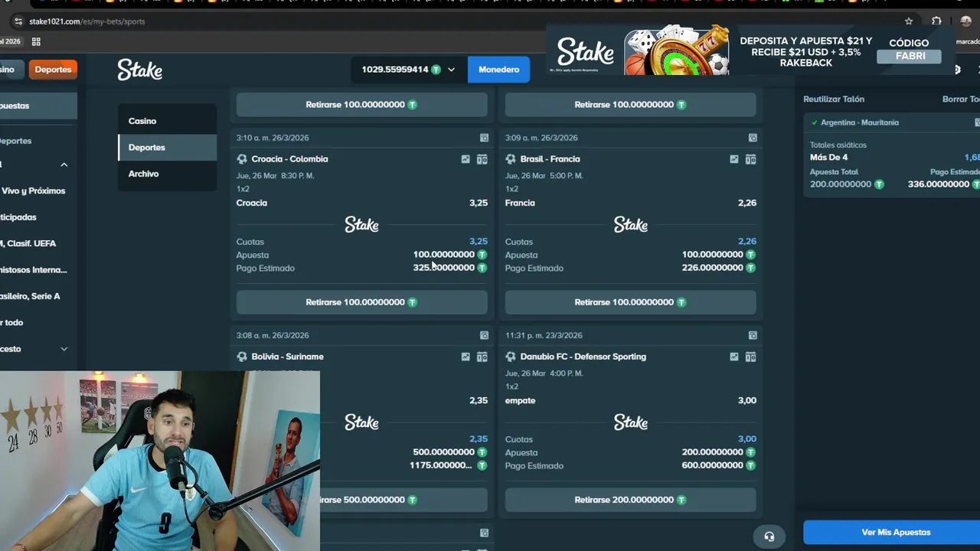Open bet slip preview icon of 3:08 a. m. bet
This screenshot has width=980, height=551.
tap(484, 335)
